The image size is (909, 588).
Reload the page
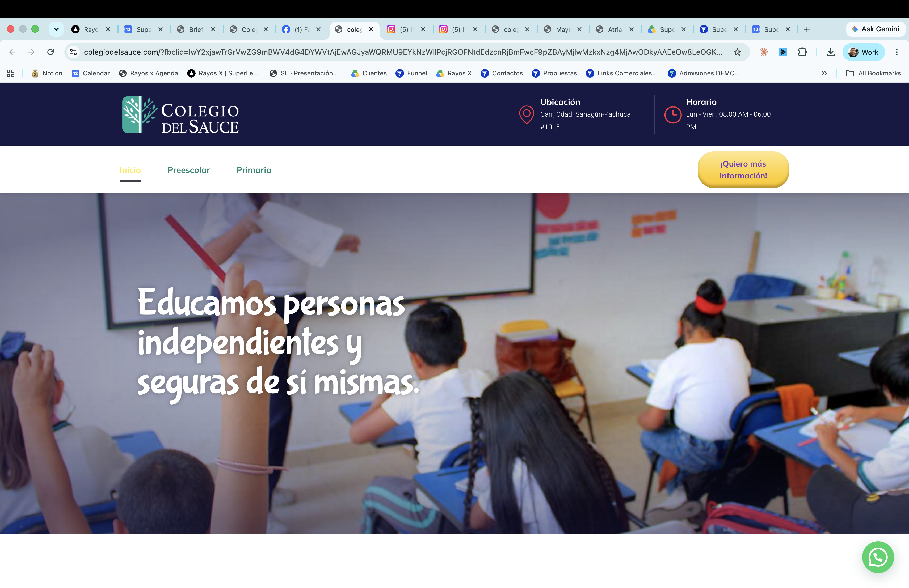(x=50, y=52)
